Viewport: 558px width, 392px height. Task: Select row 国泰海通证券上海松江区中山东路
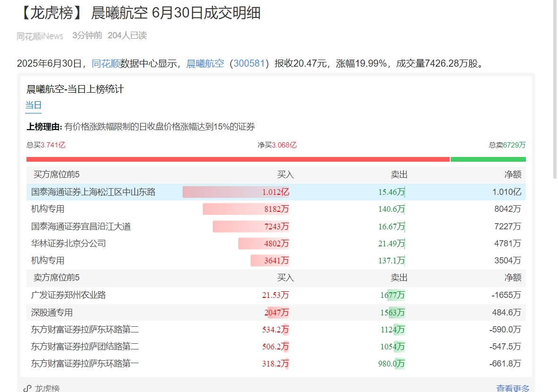click(x=276, y=192)
